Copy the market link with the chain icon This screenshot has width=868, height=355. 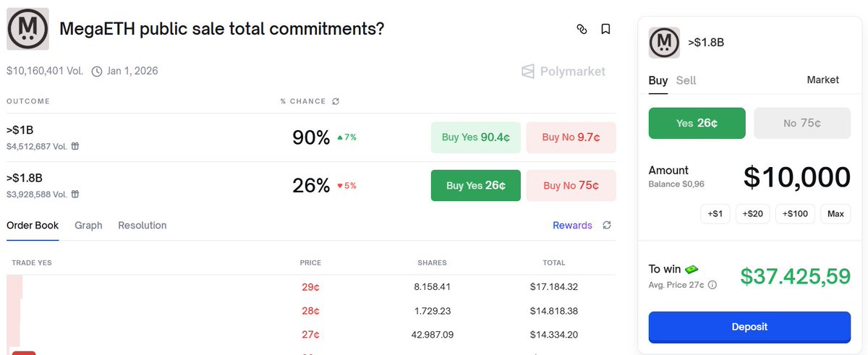[x=582, y=29]
